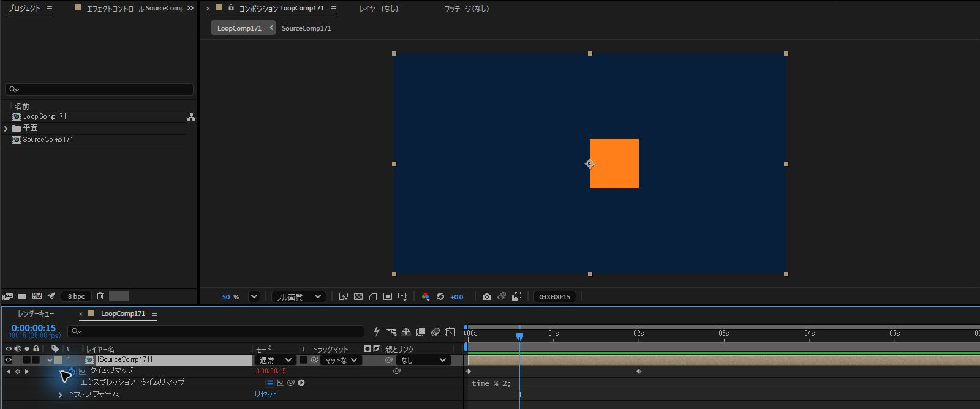The width and height of the screenshot is (980, 409).
Task: Click the 8 bpc color depth button
Action: tap(77, 296)
